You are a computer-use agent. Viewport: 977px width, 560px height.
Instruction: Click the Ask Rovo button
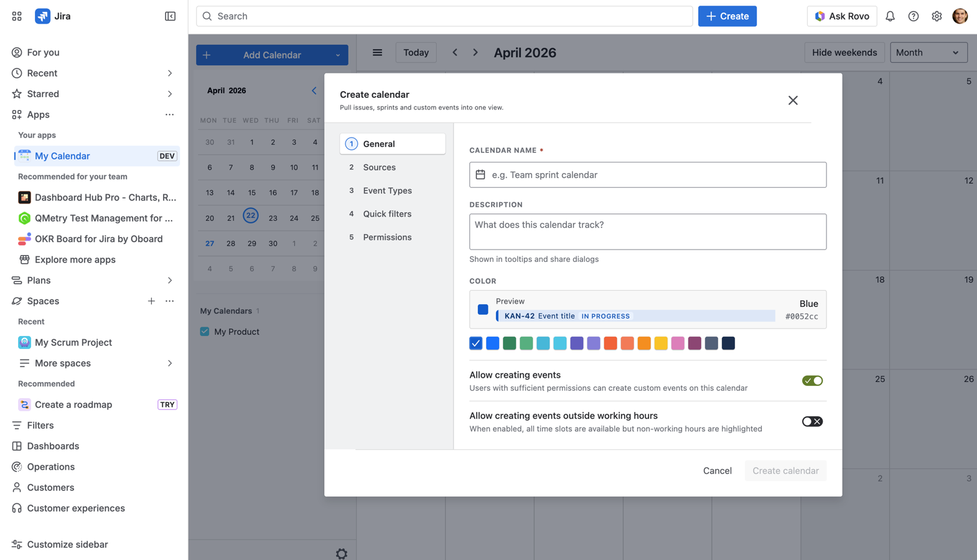(841, 16)
